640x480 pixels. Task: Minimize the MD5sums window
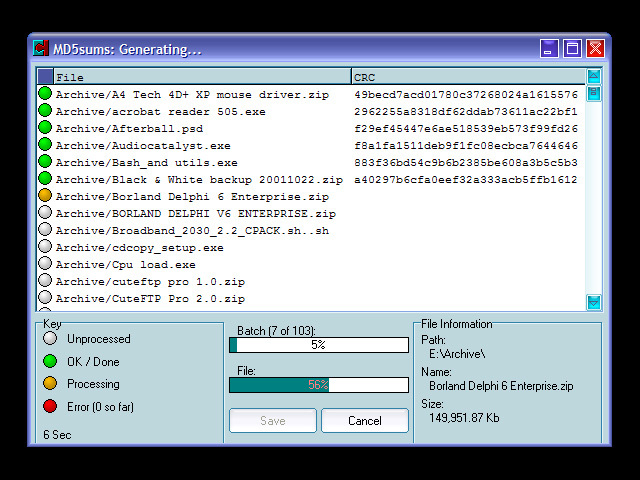tap(549, 48)
